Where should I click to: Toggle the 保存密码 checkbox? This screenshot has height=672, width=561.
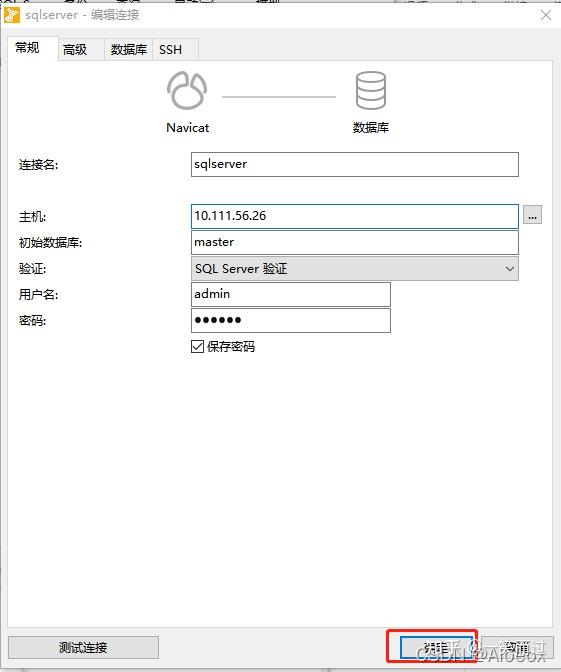[197, 346]
